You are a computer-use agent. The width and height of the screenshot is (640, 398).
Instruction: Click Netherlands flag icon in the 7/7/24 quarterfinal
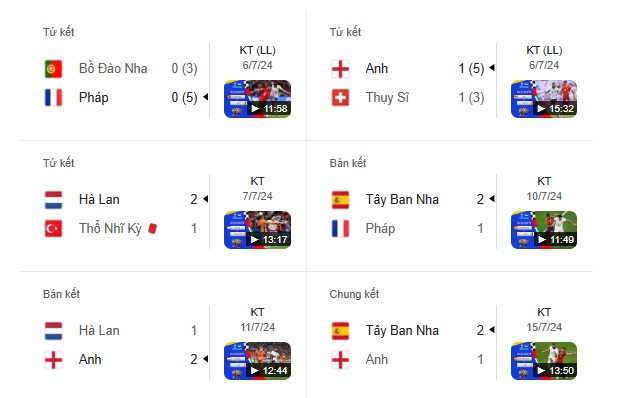(53, 200)
